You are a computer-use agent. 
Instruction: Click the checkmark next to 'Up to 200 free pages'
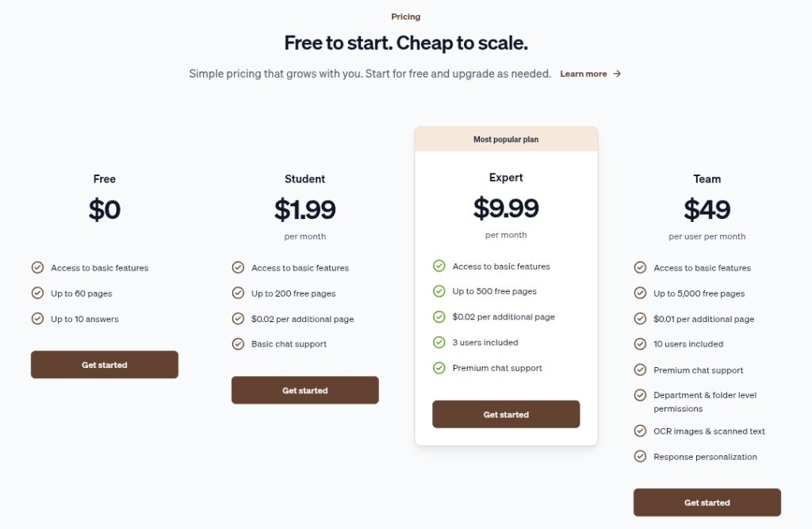tap(238, 293)
